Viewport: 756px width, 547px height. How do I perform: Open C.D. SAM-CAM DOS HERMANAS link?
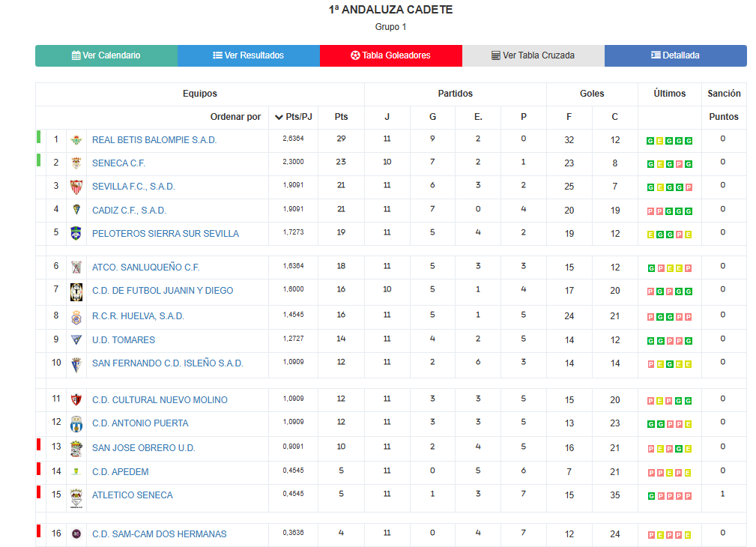point(160,534)
